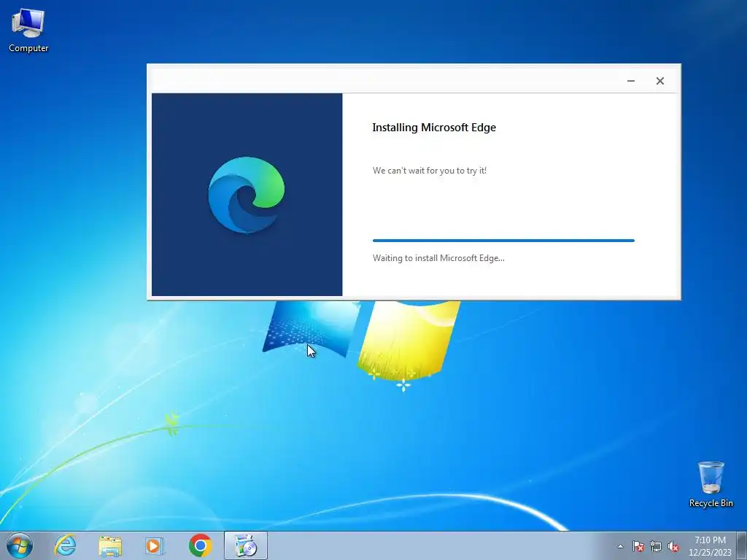Open Windows Explorer folder in taskbar
Screen dimensions: 747x560
point(110,545)
